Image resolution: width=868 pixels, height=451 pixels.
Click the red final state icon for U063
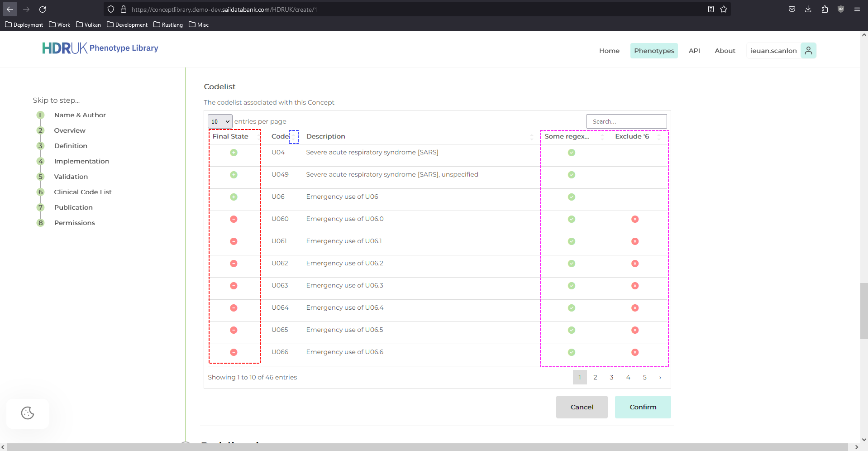[234, 286]
